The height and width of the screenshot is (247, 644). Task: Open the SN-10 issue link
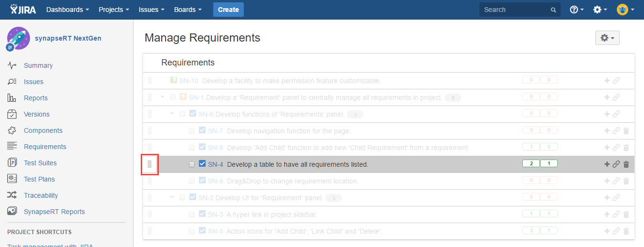point(189,81)
